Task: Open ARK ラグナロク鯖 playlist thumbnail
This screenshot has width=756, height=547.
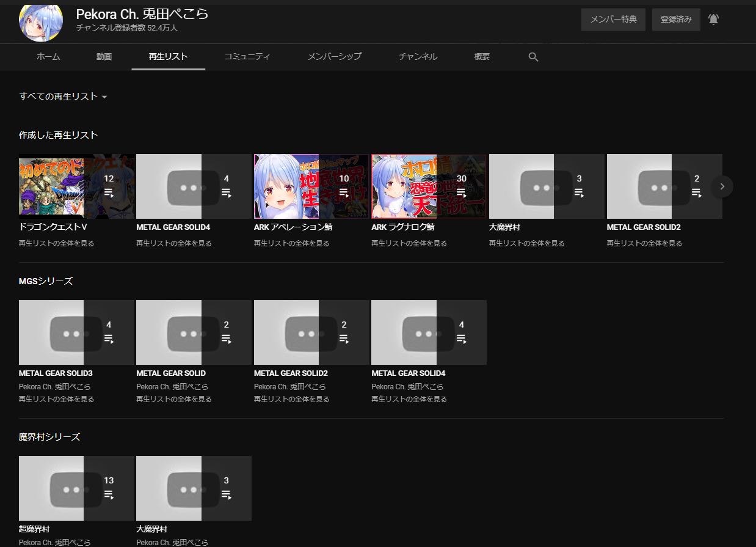Action: [429, 186]
